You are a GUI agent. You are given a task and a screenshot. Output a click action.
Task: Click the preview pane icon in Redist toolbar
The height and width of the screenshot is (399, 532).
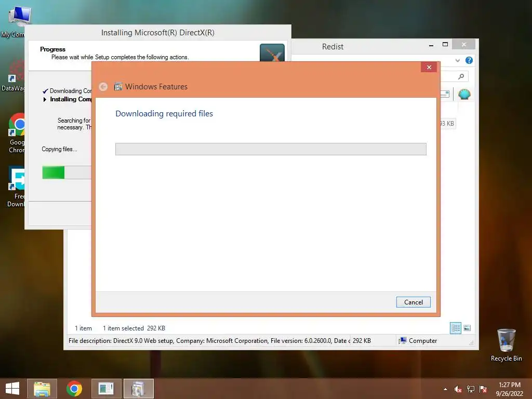445,94
